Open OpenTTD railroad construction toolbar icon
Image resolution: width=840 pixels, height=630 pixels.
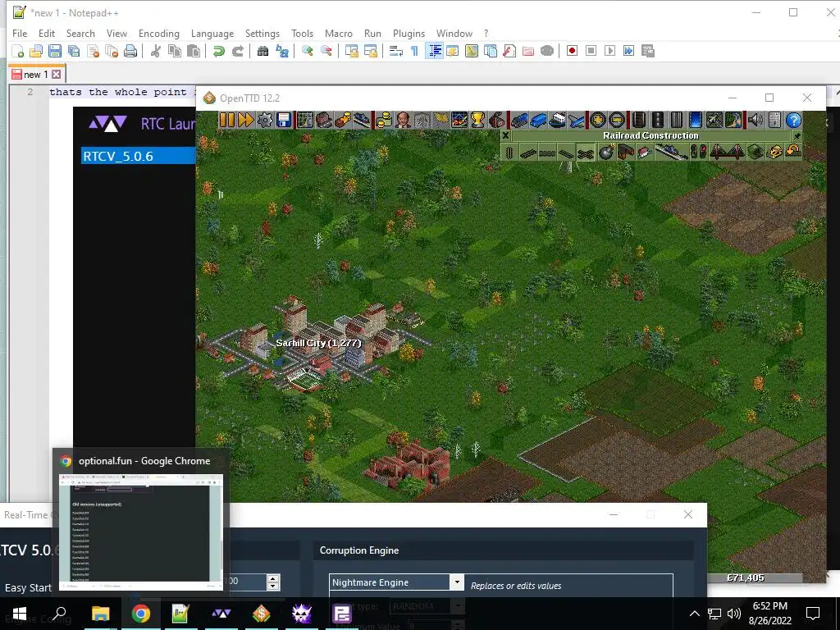[x=639, y=120]
